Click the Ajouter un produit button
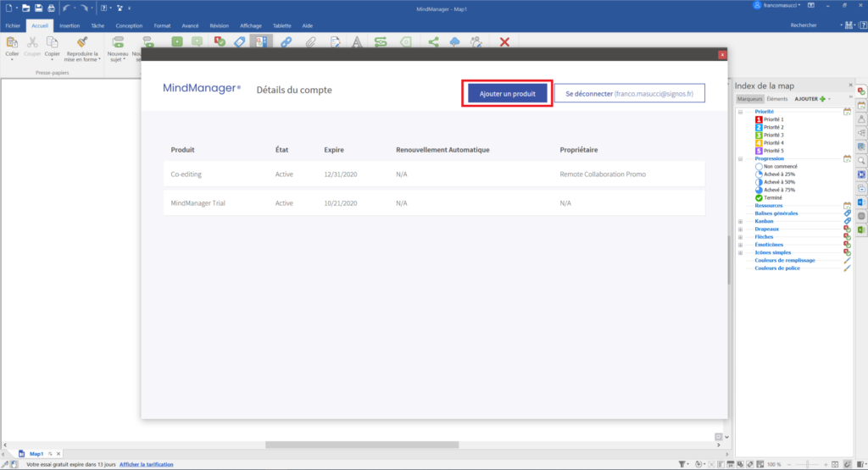Viewport: 868px width, 470px height. pyautogui.click(x=508, y=93)
